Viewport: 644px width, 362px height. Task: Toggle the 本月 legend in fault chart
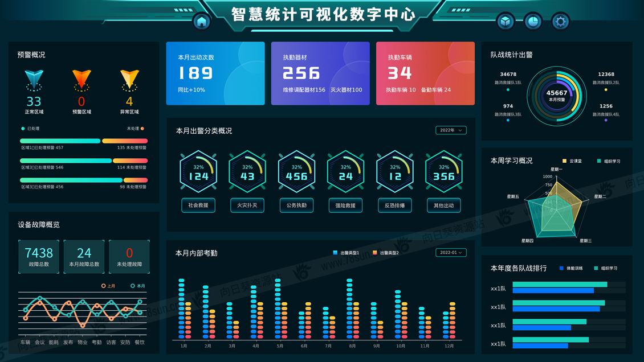click(x=137, y=286)
